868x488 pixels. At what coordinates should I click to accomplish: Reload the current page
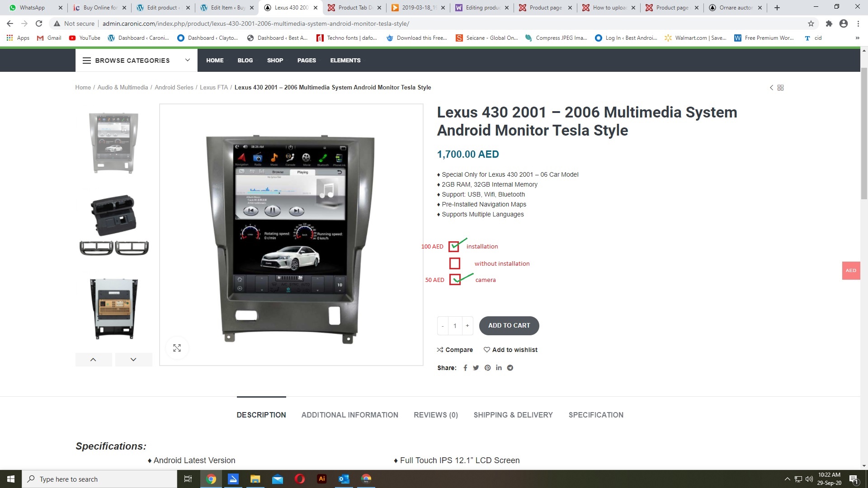[39, 23]
